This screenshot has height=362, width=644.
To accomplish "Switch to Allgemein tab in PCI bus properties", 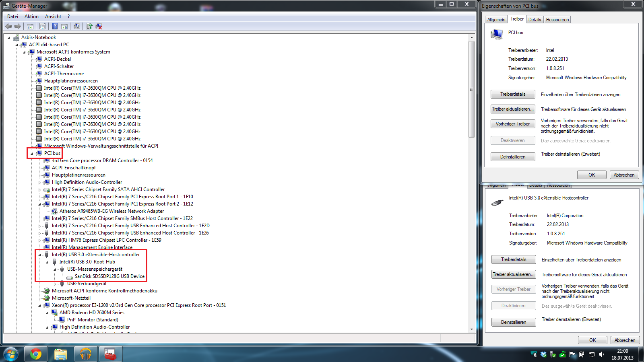I will [496, 20].
